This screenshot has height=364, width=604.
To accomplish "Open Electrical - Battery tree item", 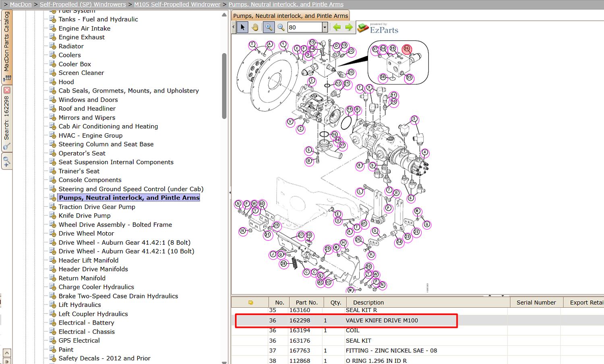I will (87, 323).
